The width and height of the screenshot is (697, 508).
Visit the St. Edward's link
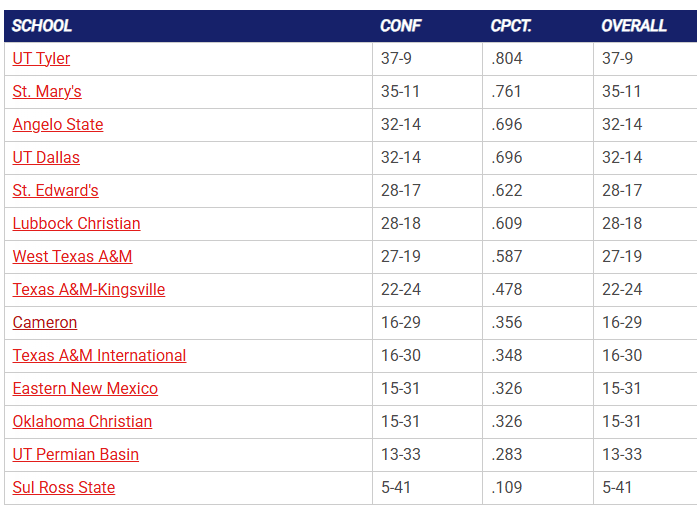55,191
